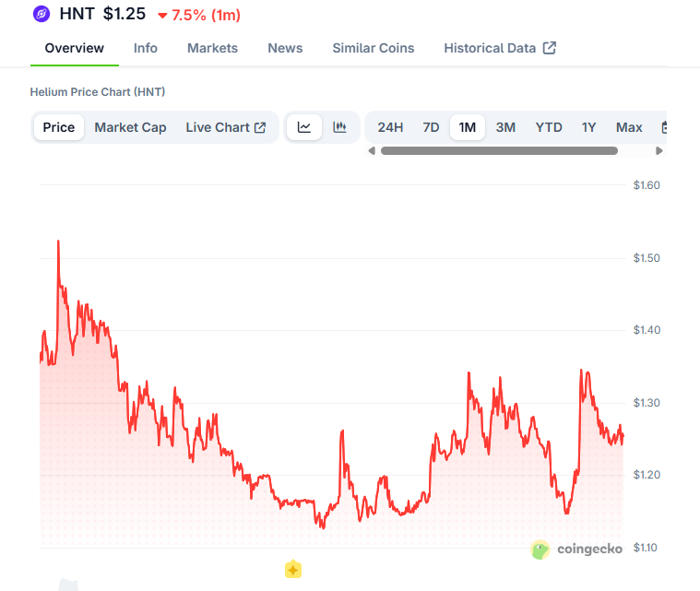Image resolution: width=700 pixels, height=591 pixels.
Task: Open the Live Chart external link
Action: pyautogui.click(x=226, y=127)
